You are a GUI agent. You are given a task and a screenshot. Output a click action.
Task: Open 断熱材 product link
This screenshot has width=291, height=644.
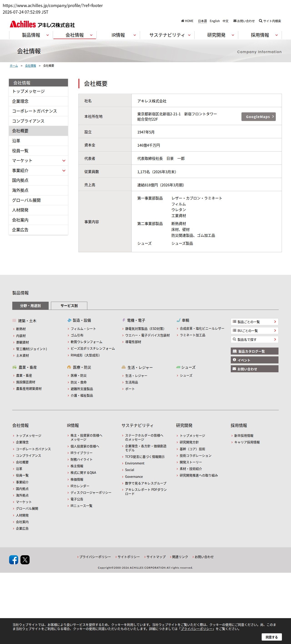pyautogui.click(x=21, y=329)
